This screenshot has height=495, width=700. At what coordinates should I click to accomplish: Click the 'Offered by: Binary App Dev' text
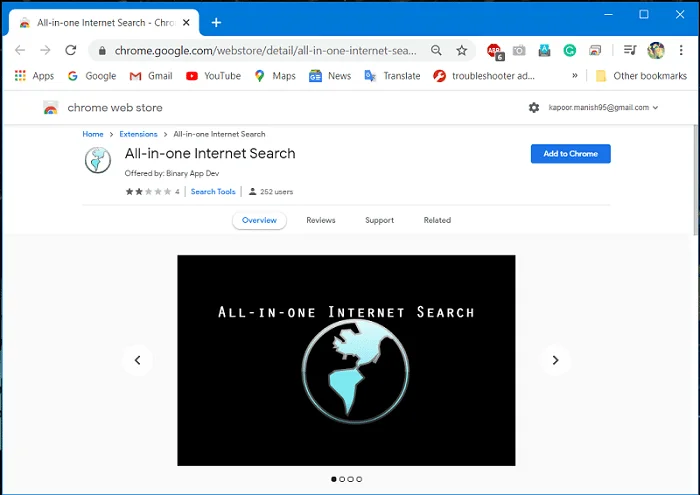click(x=172, y=173)
